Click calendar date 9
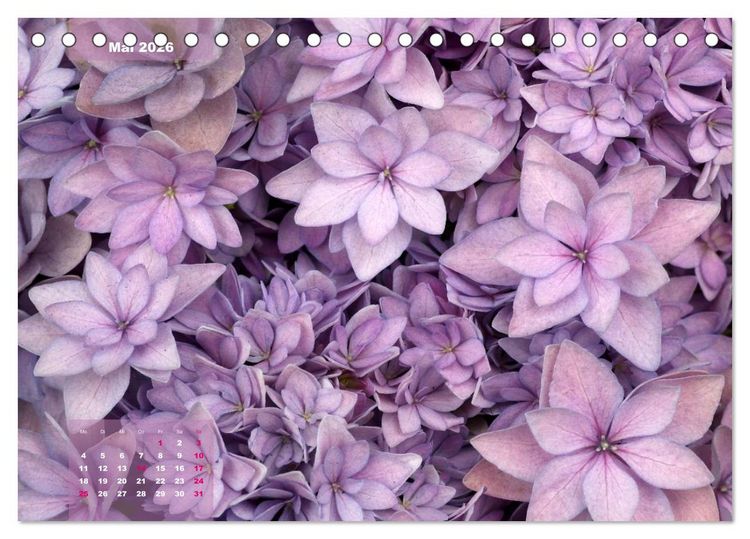This screenshot has height=539, width=750. tap(179, 456)
